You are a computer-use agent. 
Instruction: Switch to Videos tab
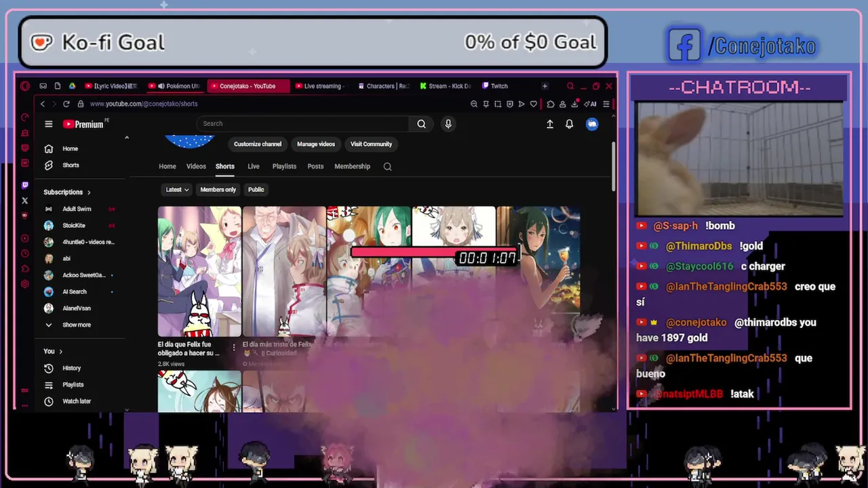tap(196, 166)
